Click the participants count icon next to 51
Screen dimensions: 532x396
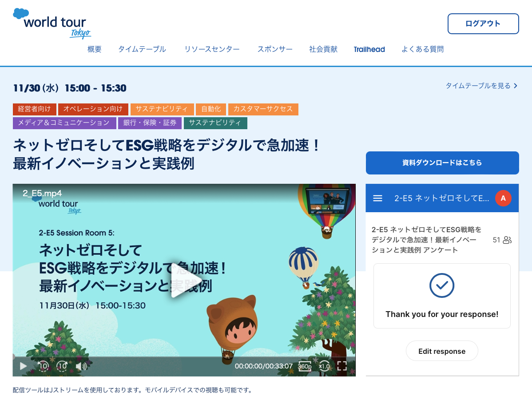coord(507,240)
